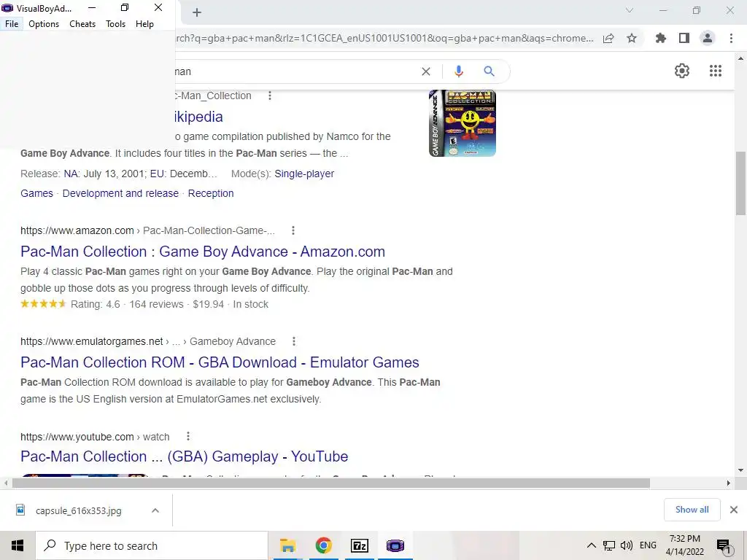Open the Options menu in VisualBoyAdvance
Viewport: 747px width, 560px height.
pos(44,24)
